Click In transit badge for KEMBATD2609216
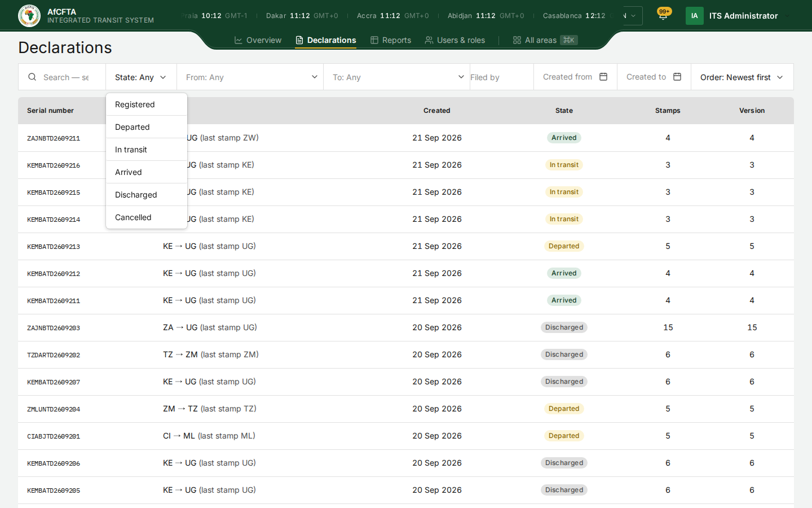The height and width of the screenshot is (508, 812). 564,165
